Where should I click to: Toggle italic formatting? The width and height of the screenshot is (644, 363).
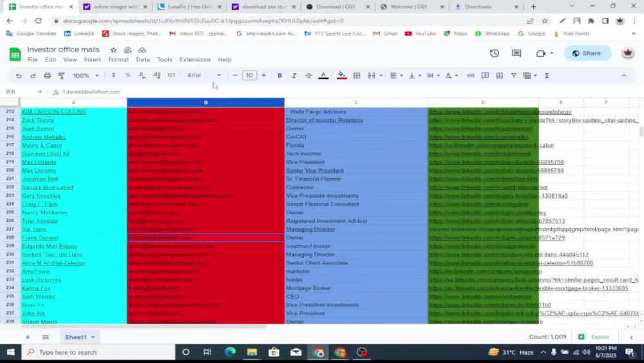click(294, 75)
